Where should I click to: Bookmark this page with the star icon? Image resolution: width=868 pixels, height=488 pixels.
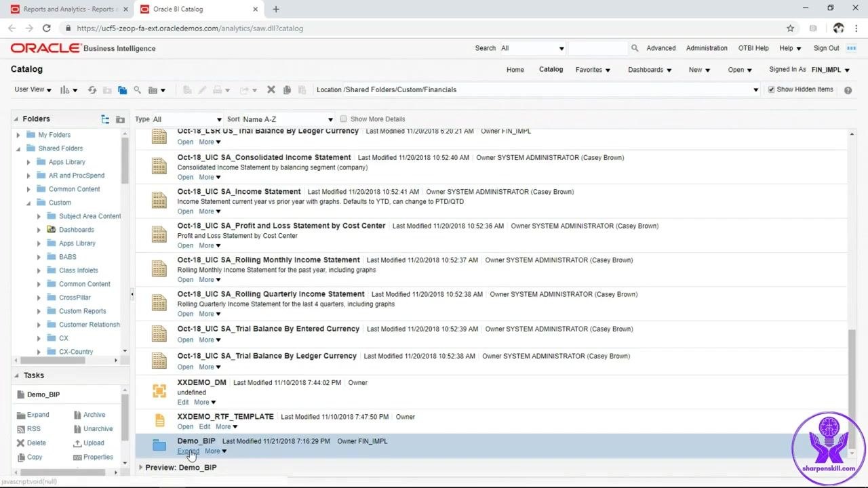pyautogui.click(x=790, y=28)
